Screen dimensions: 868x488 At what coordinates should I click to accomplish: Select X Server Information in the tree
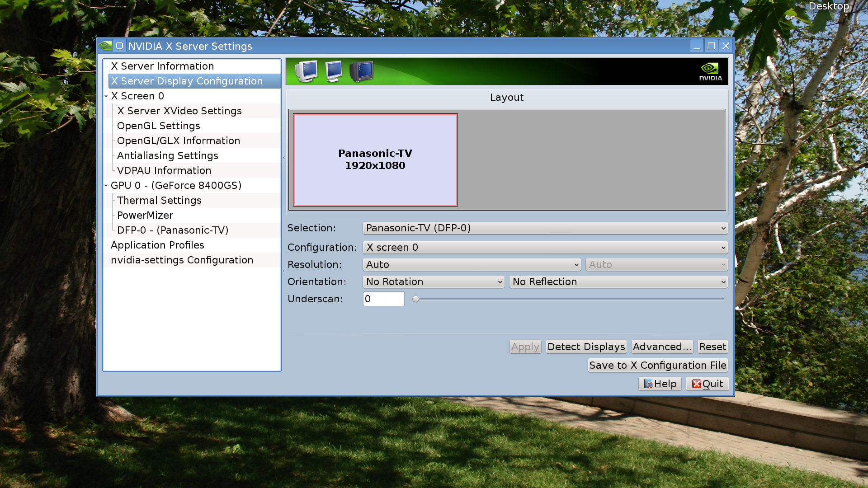[162, 66]
